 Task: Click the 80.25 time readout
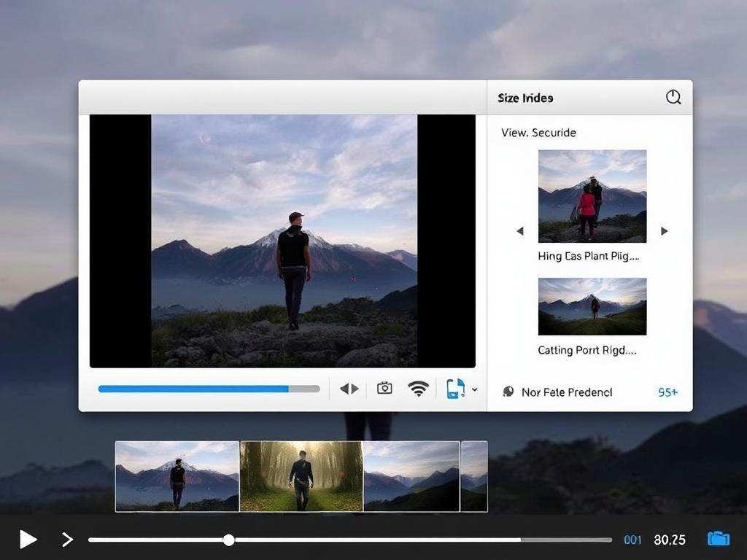670,540
